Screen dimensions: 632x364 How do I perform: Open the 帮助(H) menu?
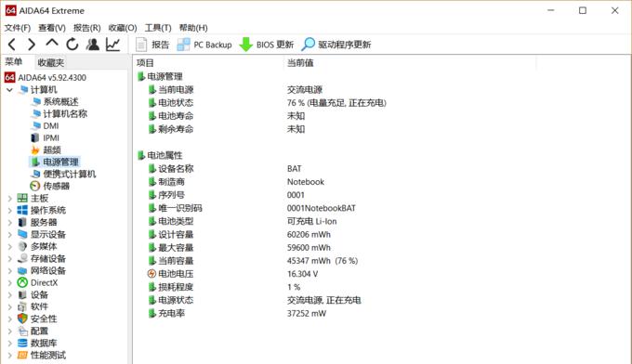click(x=193, y=28)
